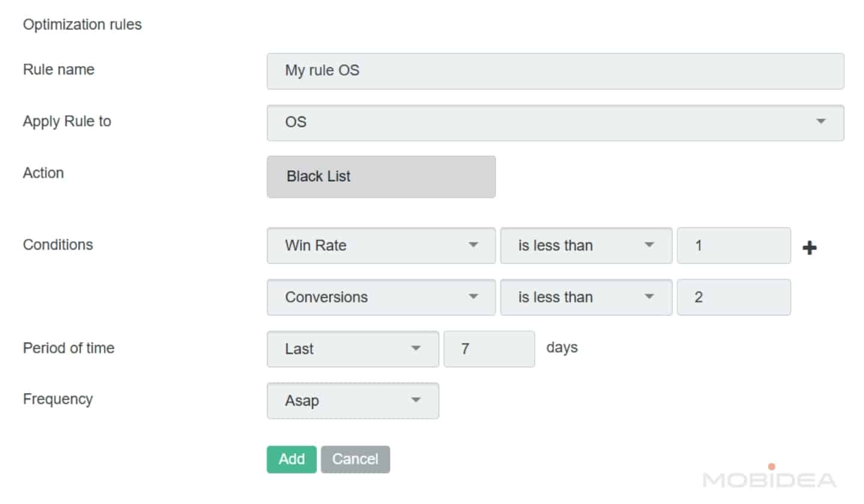Viewport: 864px width, 504px height.
Task: Open the Conversions condition dropdown
Action: [x=381, y=297]
